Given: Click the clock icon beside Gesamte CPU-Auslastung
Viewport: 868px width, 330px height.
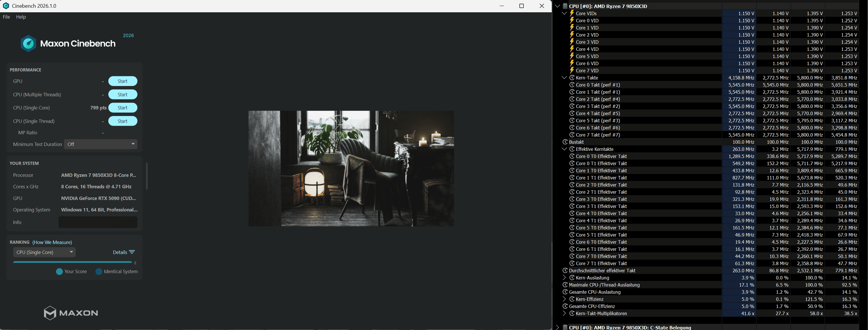Looking at the screenshot, I should pos(565,292).
